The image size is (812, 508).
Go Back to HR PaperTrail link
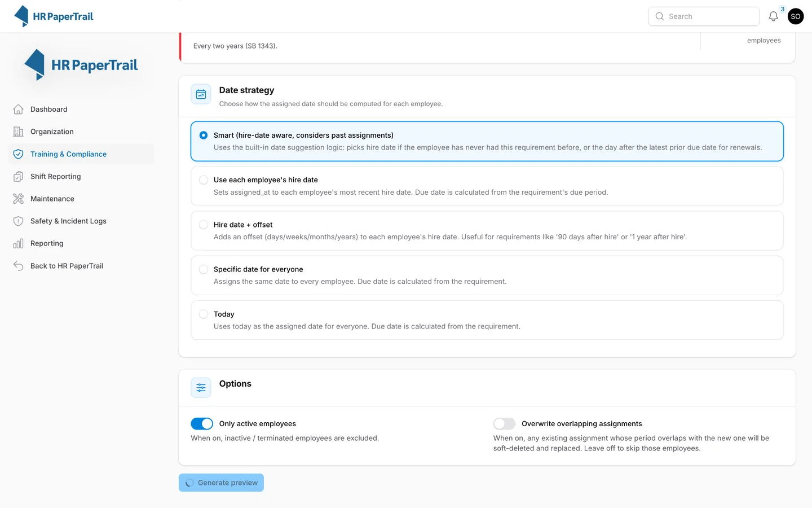(x=81, y=266)
